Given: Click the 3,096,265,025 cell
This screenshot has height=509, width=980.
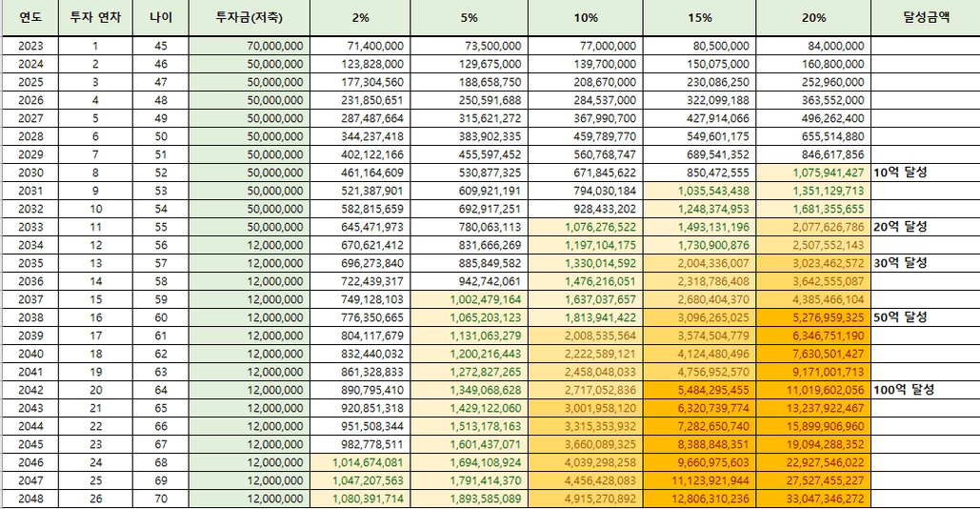Looking at the screenshot, I should coord(699,317).
